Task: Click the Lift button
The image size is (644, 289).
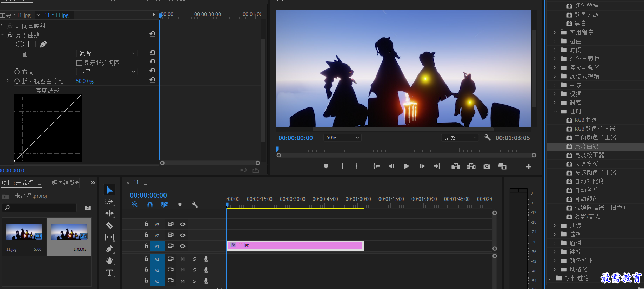Action: 456,166
